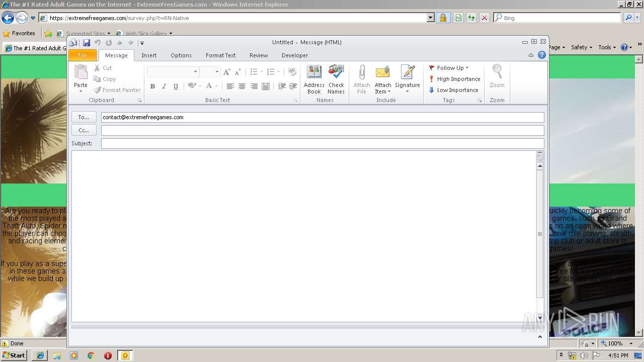Open the Basic Text dialog launcher
The image size is (644, 362).
tap(296, 101)
